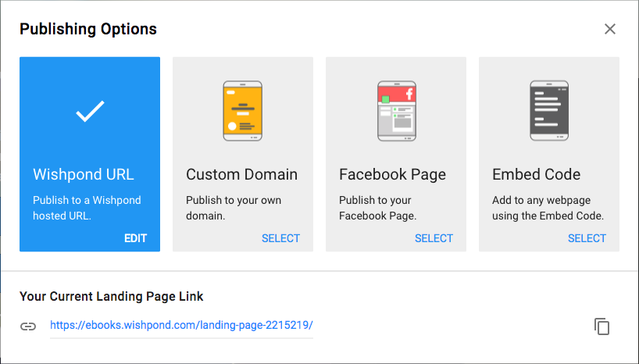639x364 pixels.
Task: Click the dark Embed Code phone icon
Action: pos(549,111)
